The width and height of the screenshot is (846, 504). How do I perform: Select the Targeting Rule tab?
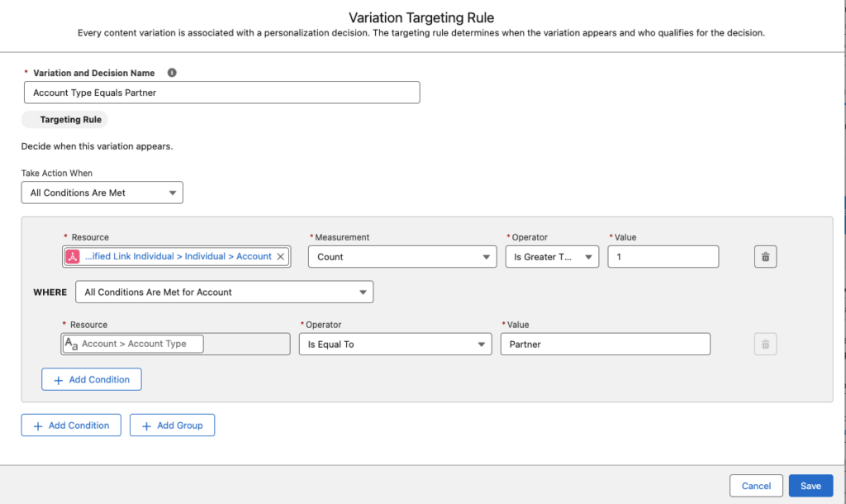click(69, 120)
